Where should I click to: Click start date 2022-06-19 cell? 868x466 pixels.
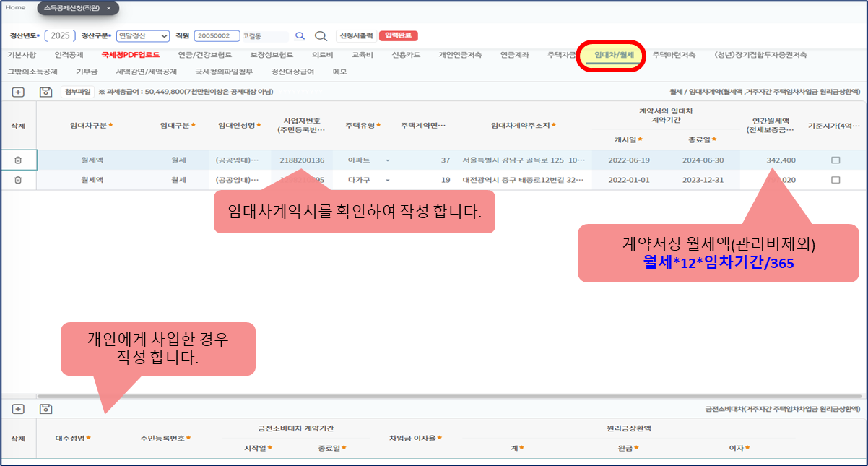point(629,160)
